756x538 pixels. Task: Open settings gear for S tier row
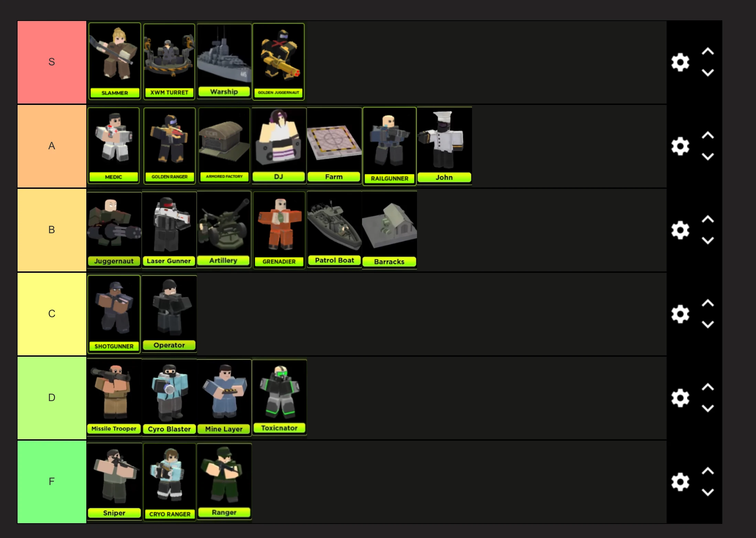coord(680,62)
